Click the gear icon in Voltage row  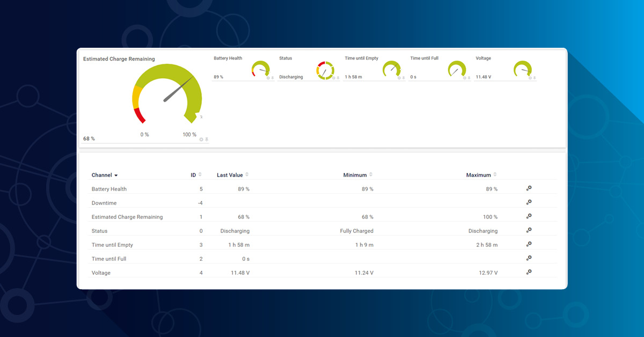point(529,272)
